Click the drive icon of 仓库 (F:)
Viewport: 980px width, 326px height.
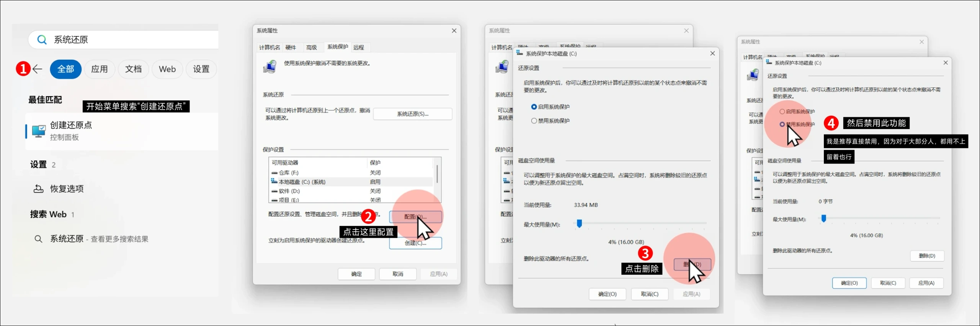pos(274,173)
